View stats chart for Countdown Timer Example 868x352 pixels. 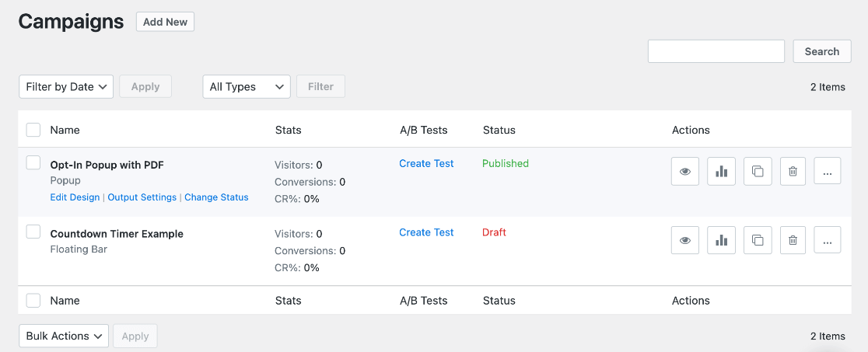721,240
